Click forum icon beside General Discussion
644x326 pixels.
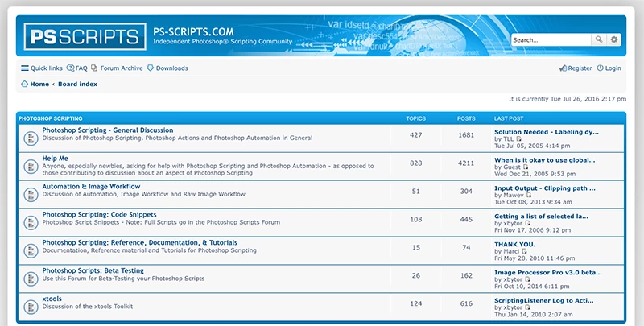click(31, 138)
